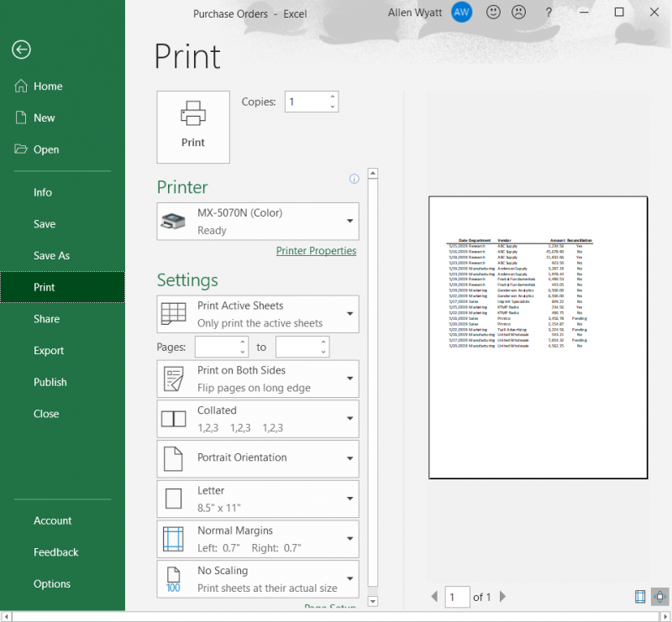Choose Save As in the sidebar
Viewport: 672px width, 622px height.
pyautogui.click(x=62, y=256)
